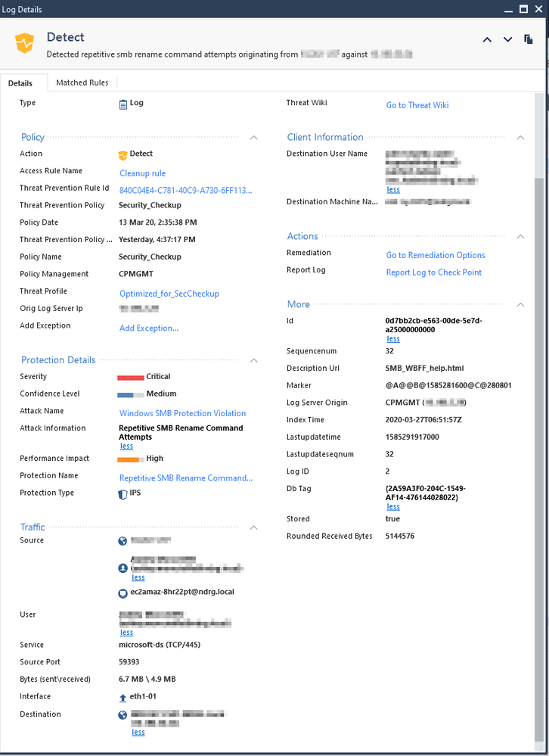Select the Source Port value 59393
Image resolution: width=549 pixels, height=756 pixels.
(x=129, y=662)
